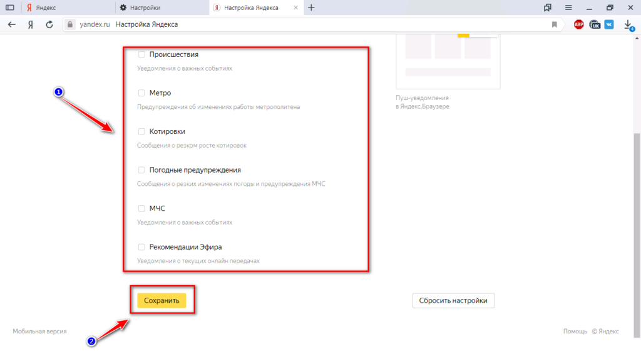Click the vertical page scrollbar thumb
The height and width of the screenshot is (364, 641).
[x=637, y=235]
